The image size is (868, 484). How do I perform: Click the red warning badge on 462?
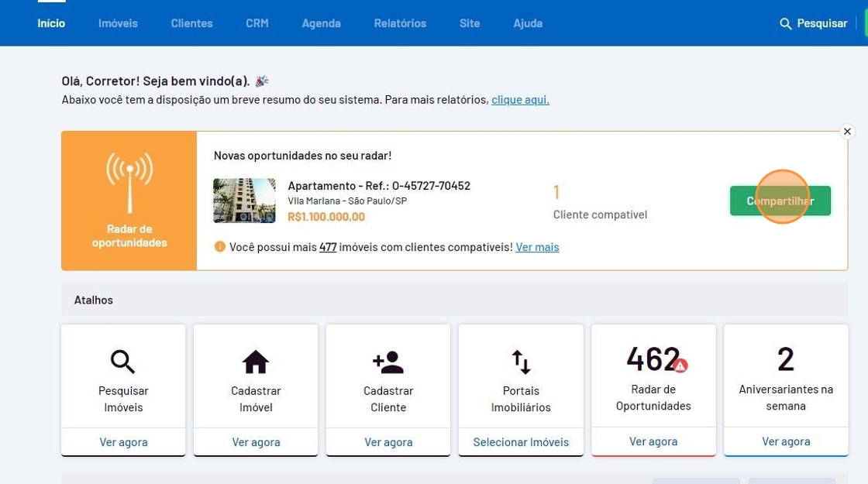[680, 366]
